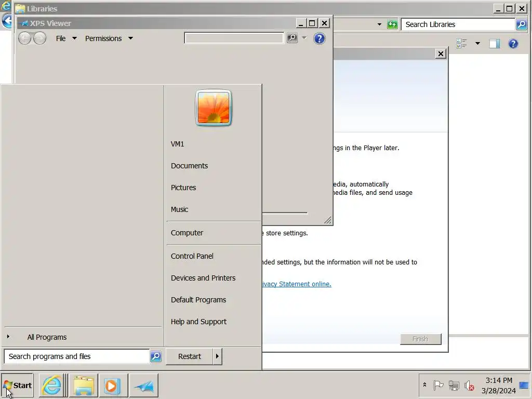Change view icon in Libraries window
532x399 pixels.
pos(461,44)
